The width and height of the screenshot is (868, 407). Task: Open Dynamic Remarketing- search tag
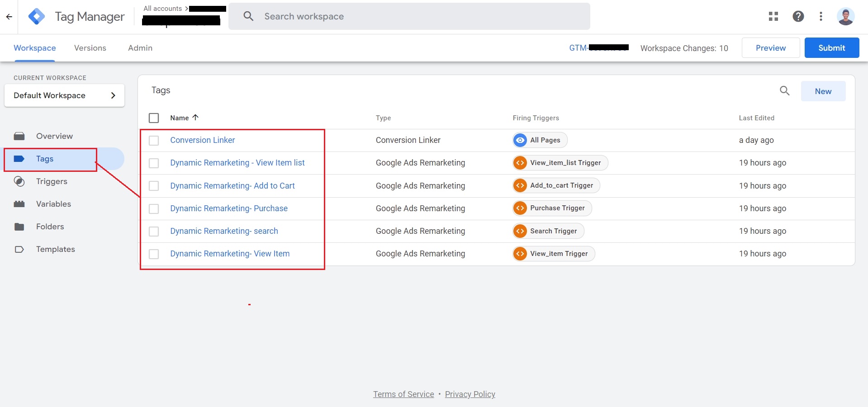[224, 231]
